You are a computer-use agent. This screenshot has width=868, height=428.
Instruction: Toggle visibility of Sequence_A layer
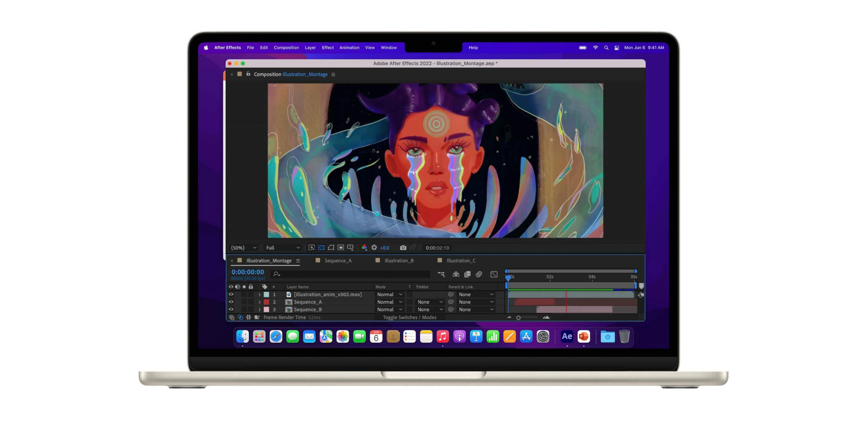coord(231,302)
